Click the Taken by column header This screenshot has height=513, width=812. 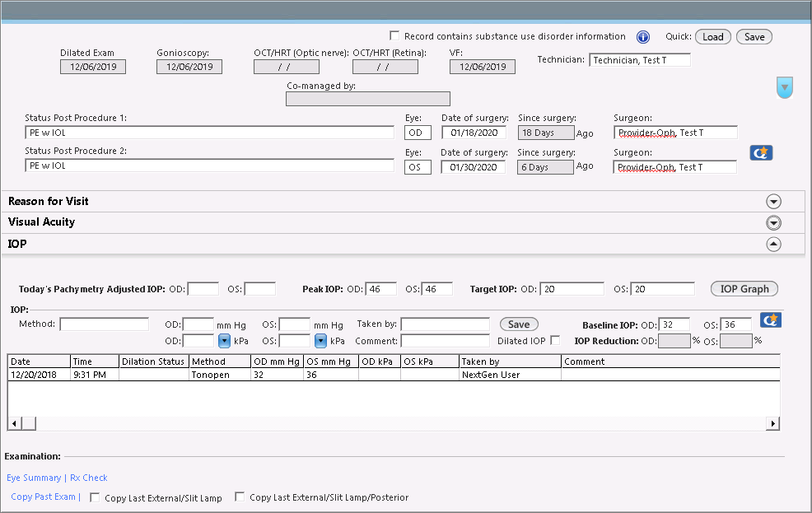pos(510,361)
